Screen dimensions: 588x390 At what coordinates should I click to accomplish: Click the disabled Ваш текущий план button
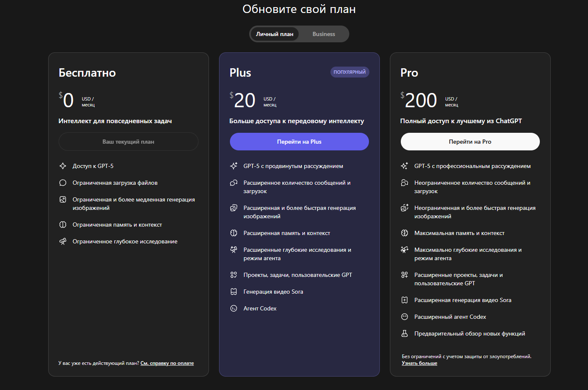(128, 142)
